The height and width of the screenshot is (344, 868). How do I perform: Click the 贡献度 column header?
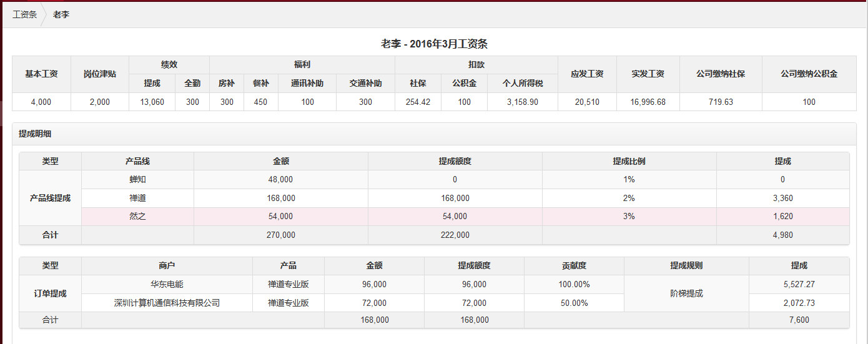(x=574, y=265)
